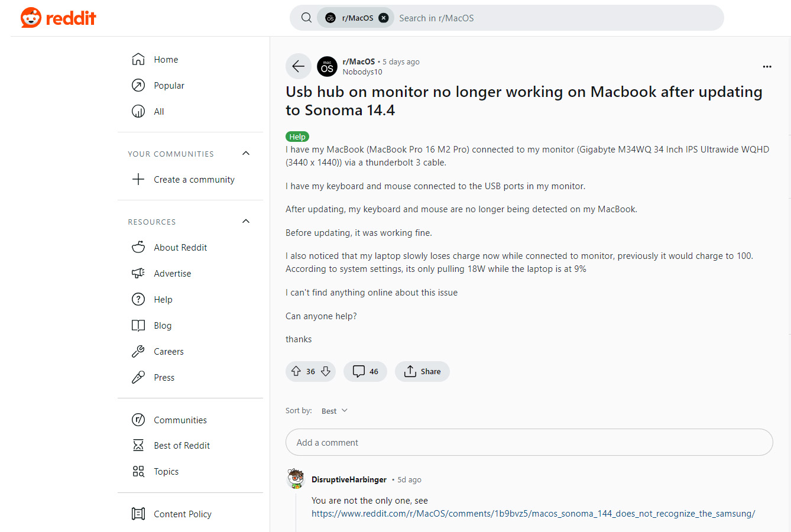Collapse the Resources section
The height and width of the screenshot is (532, 791).
(x=246, y=221)
